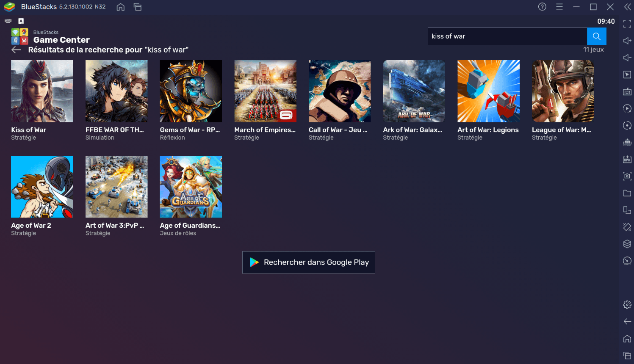Viewport: 634px width, 364px height.
Task: Open multi-instance manager layers icon
Action: (x=627, y=244)
